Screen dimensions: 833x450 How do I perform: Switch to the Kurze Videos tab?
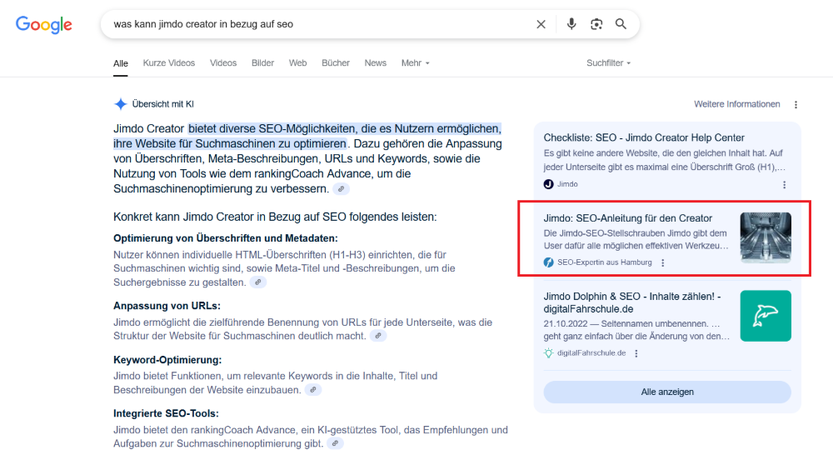169,63
